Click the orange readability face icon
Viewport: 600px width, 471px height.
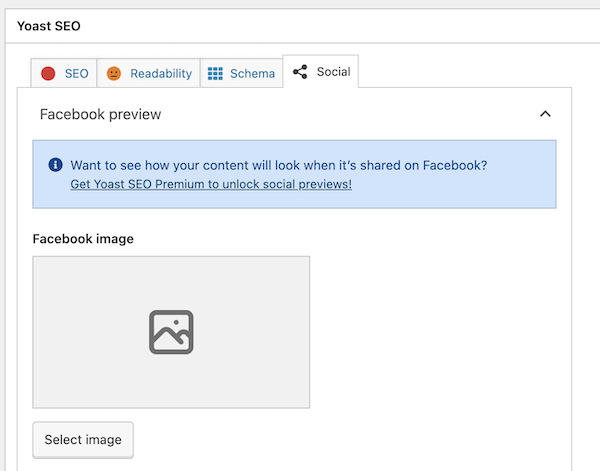pos(114,73)
